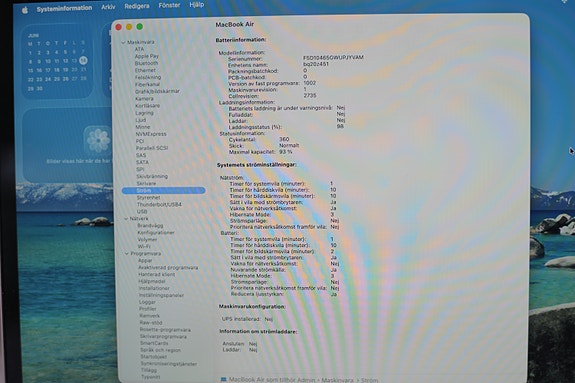Select Minne in the sidebar
The height and width of the screenshot is (383, 575).
point(143,127)
